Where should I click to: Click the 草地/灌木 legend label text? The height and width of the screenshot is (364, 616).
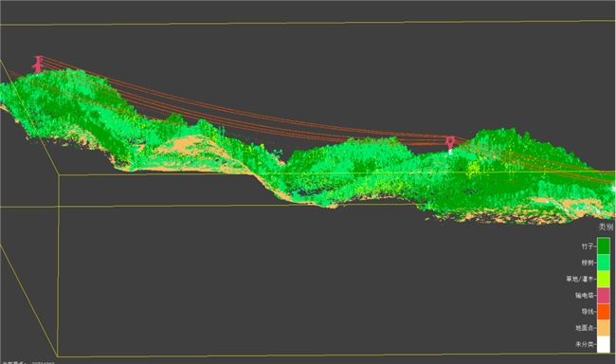(580, 279)
